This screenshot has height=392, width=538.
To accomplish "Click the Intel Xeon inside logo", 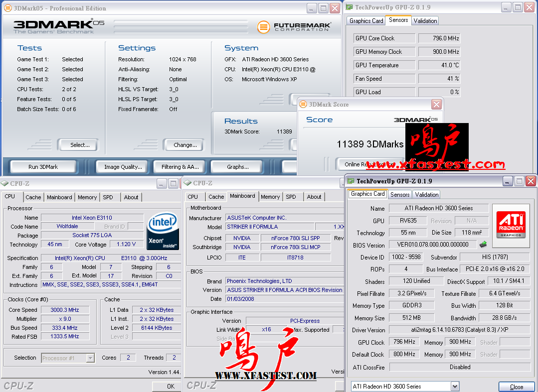I will click(162, 231).
